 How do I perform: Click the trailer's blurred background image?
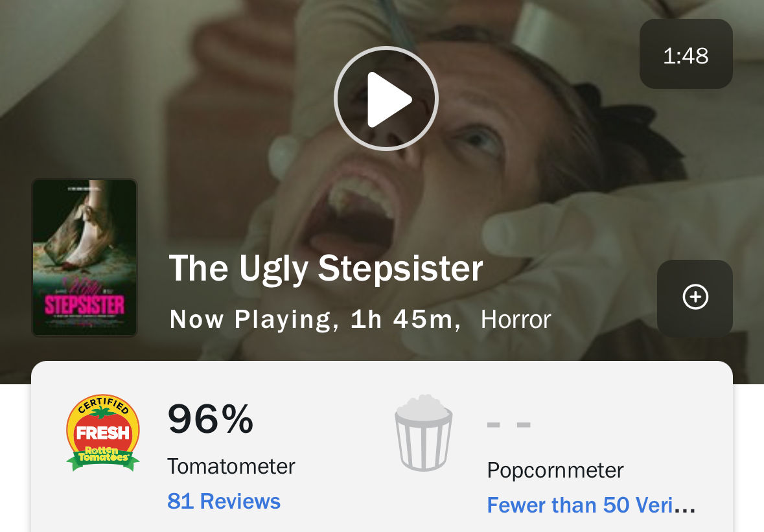[x=551, y=162]
